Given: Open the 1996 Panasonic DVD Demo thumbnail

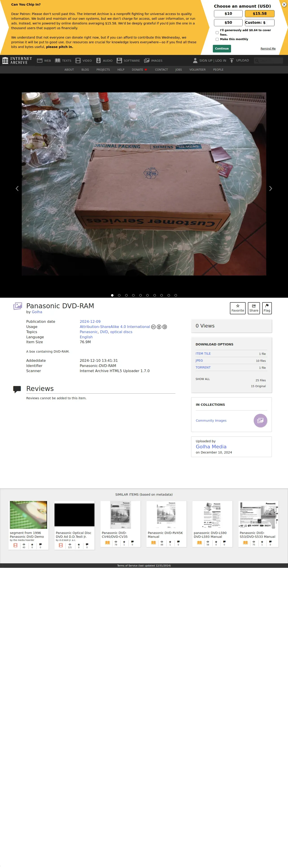Looking at the screenshot, I should click(x=28, y=514).
